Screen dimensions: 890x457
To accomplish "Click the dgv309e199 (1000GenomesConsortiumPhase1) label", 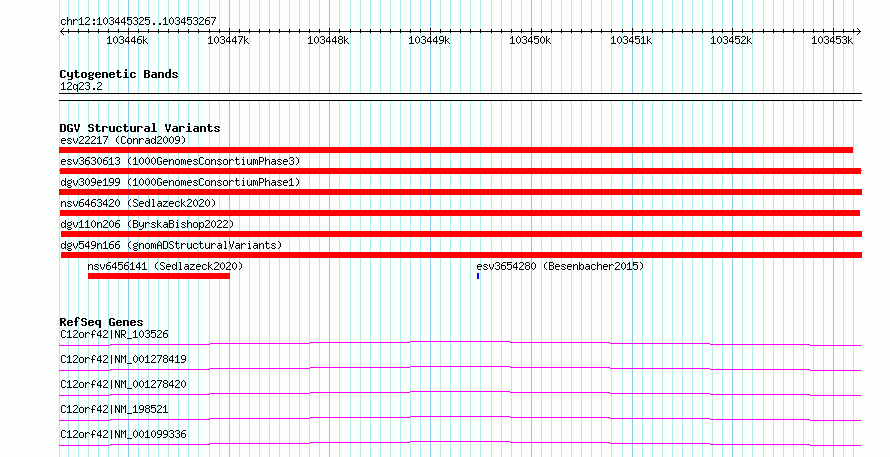I will pos(180,182).
